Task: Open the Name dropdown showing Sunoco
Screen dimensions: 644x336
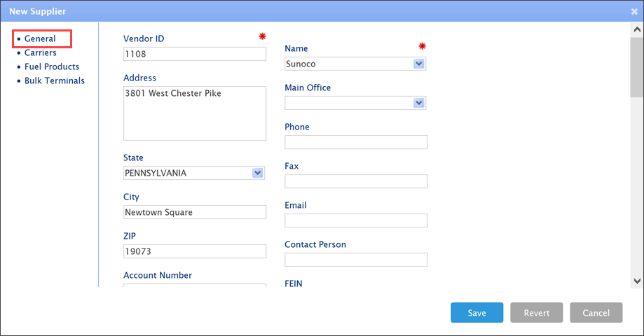Action: pyautogui.click(x=418, y=64)
